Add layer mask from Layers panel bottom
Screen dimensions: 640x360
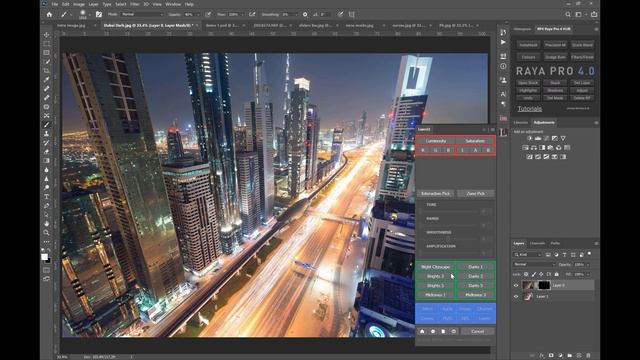[551, 356]
